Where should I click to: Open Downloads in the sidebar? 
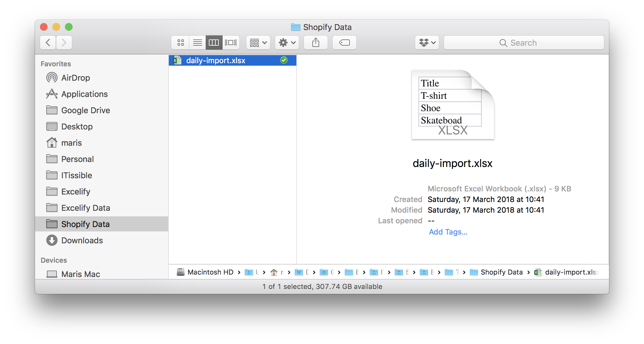click(82, 240)
